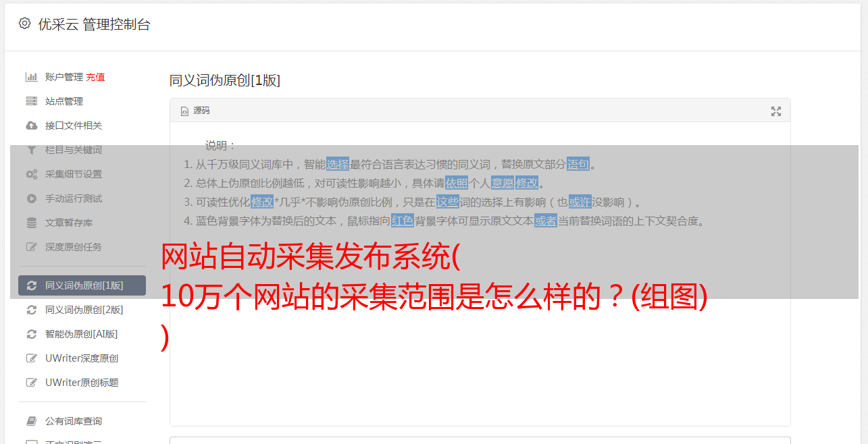This screenshot has width=868, height=444.
Task: Click the cloud upload icon for 接口文件相关
Action: tap(31, 126)
